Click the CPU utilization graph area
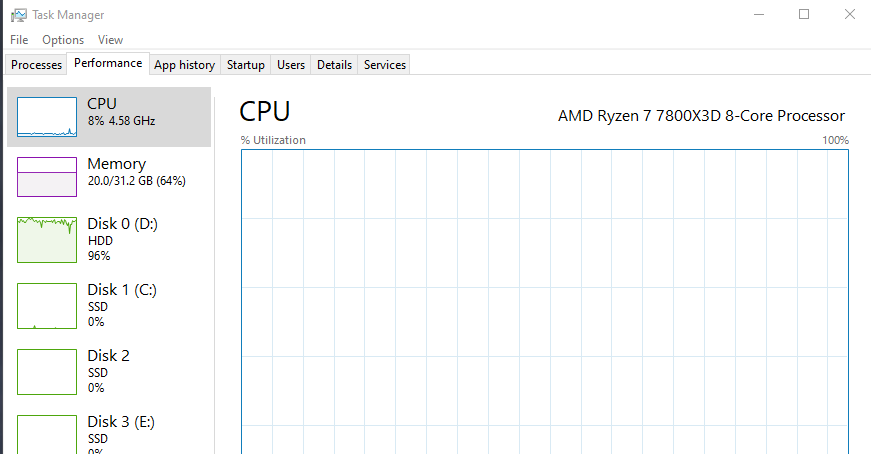Screen dimensions: 871x454 545,302
